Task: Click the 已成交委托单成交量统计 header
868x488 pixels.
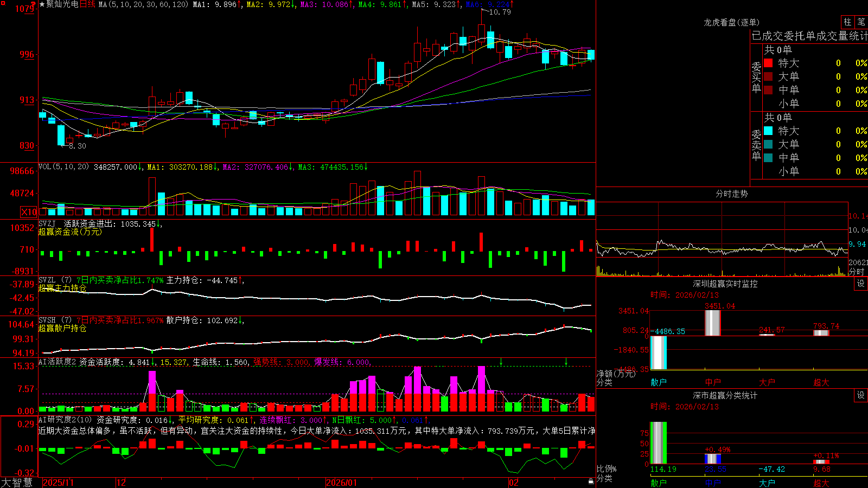Action: coord(809,36)
